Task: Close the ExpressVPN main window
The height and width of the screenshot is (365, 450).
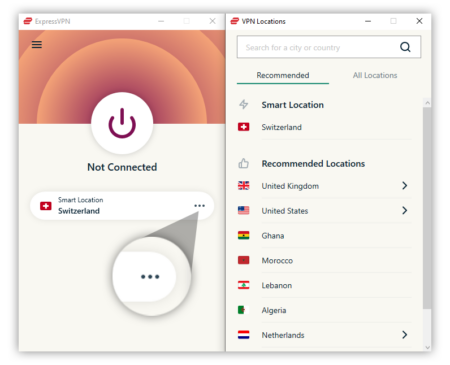Action: tap(212, 21)
